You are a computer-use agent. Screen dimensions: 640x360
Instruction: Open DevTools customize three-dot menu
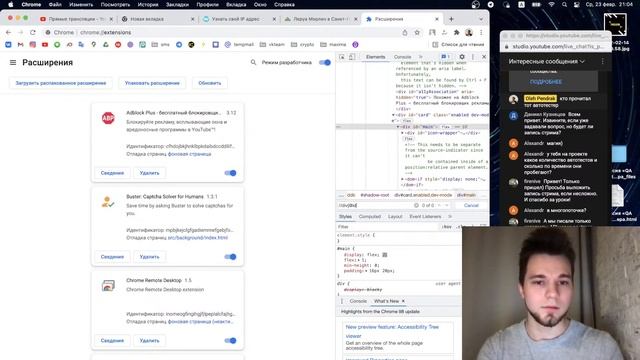(473, 57)
